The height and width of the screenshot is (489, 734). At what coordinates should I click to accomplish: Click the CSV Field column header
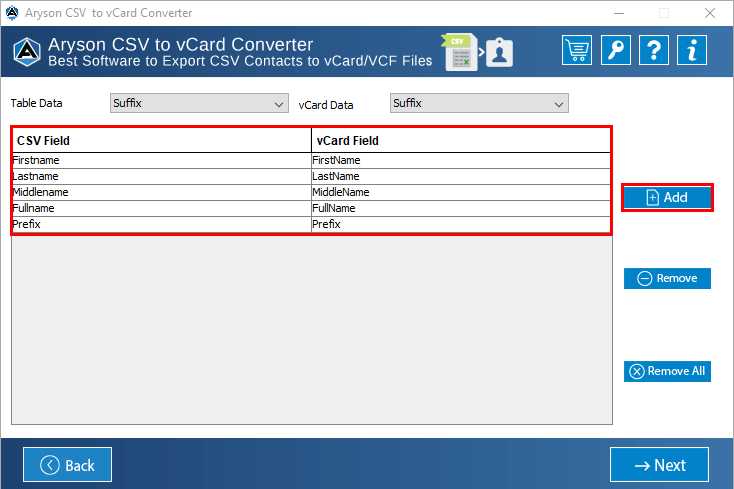[161, 140]
